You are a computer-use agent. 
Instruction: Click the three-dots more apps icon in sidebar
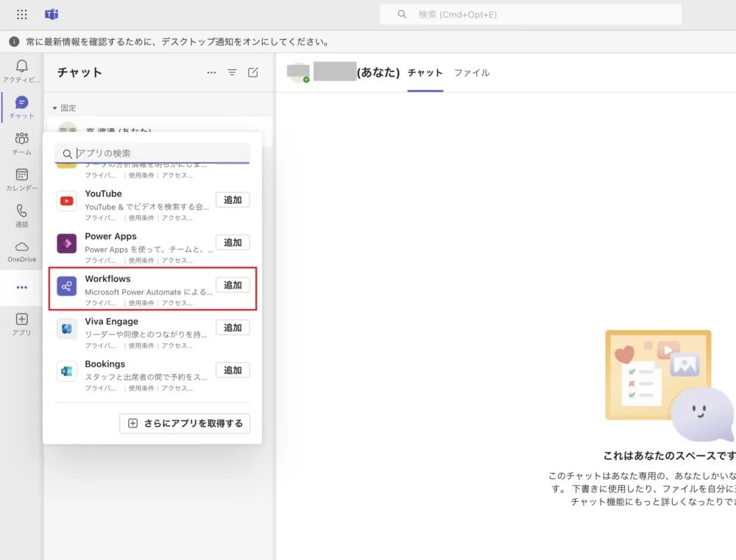click(x=21, y=287)
